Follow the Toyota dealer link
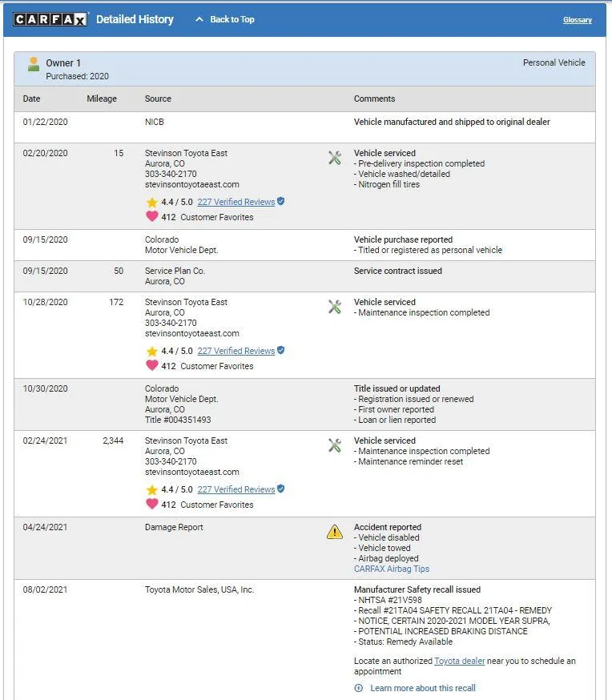This screenshot has width=612, height=700. pos(459,661)
